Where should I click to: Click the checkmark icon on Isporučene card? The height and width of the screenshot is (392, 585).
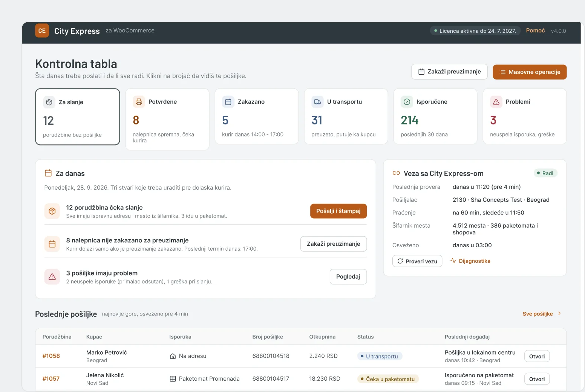click(407, 102)
